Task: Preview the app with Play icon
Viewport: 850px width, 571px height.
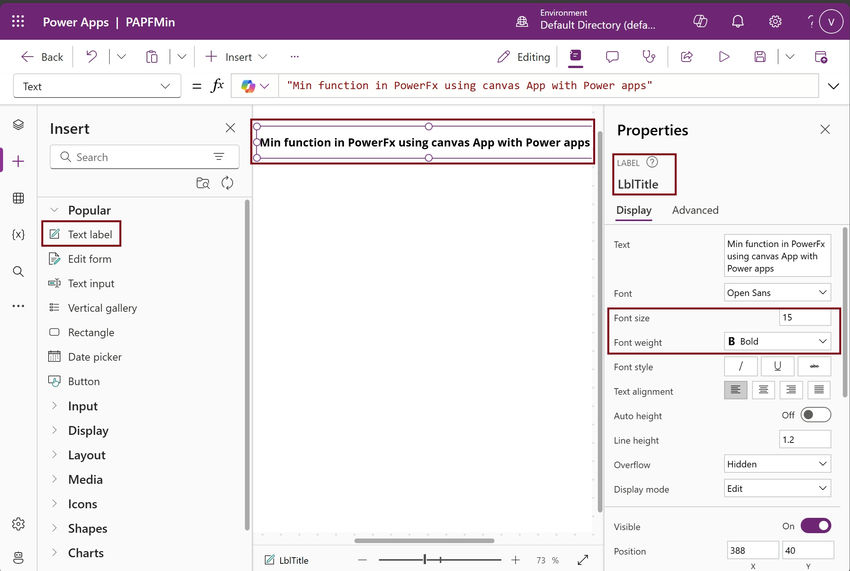Action: (x=724, y=56)
